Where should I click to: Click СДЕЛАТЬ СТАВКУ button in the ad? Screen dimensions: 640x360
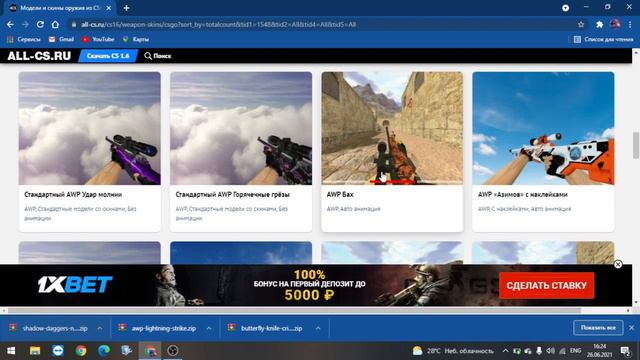(x=547, y=285)
